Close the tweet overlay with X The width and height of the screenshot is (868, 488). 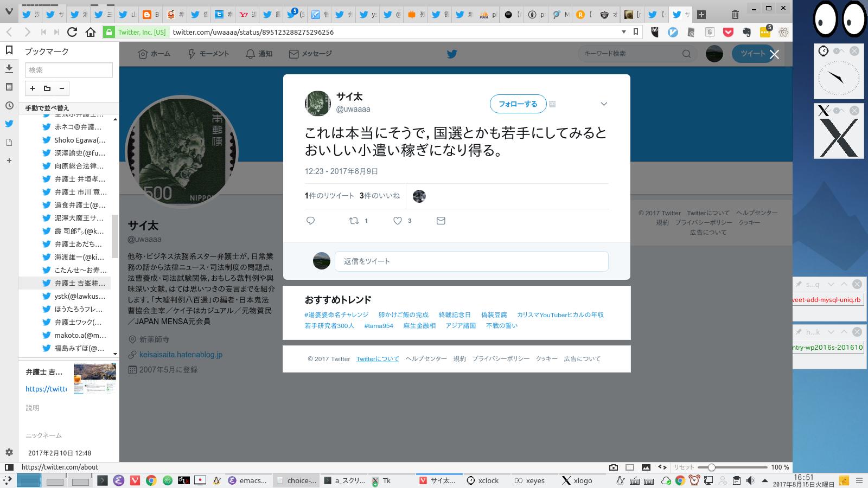[774, 54]
